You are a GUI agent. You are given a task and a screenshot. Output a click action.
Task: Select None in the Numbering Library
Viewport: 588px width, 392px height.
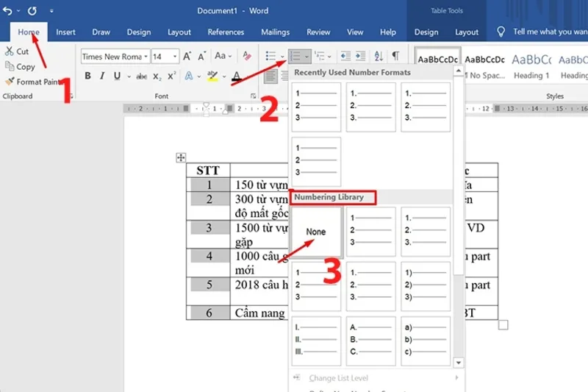(x=316, y=232)
